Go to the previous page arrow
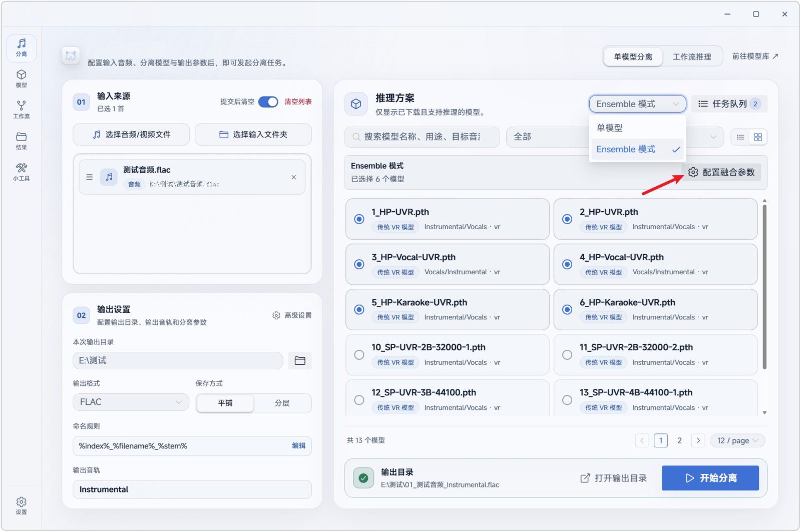801x532 pixels. 642,440
